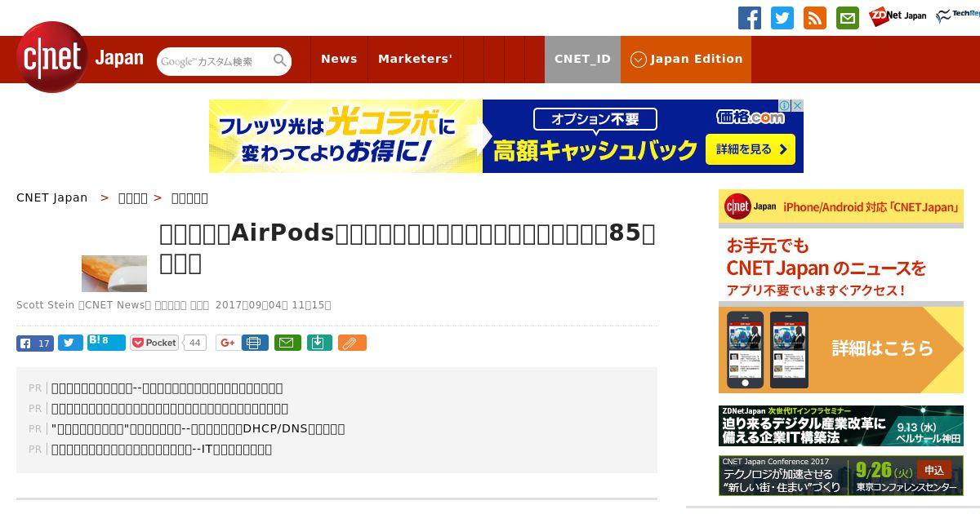Tweet this article via share bar Twitter button
The height and width of the screenshot is (514, 980).
(70, 343)
